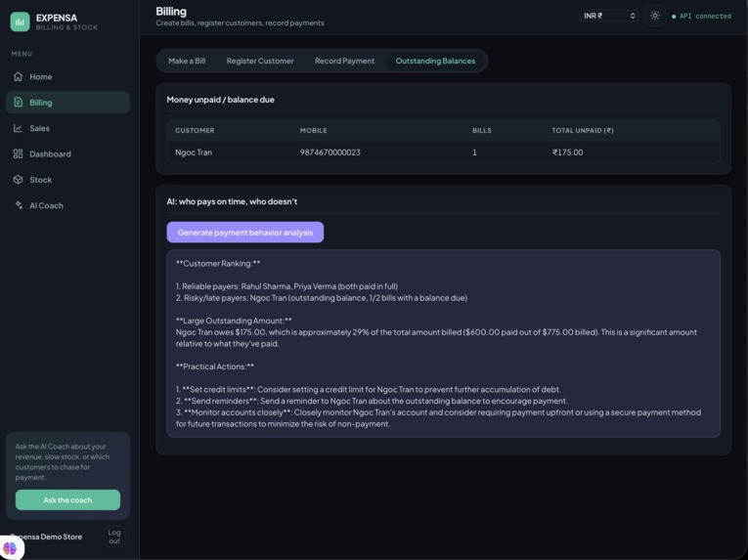Click the bills count 1 cell
The image size is (748, 560).
pyautogui.click(x=474, y=152)
